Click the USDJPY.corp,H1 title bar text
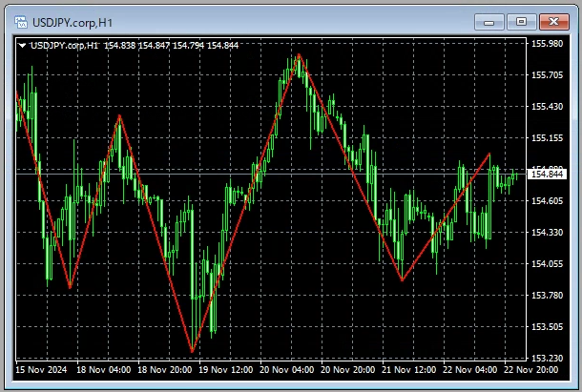Image resolution: width=582 pixels, height=392 pixels. (82, 20)
